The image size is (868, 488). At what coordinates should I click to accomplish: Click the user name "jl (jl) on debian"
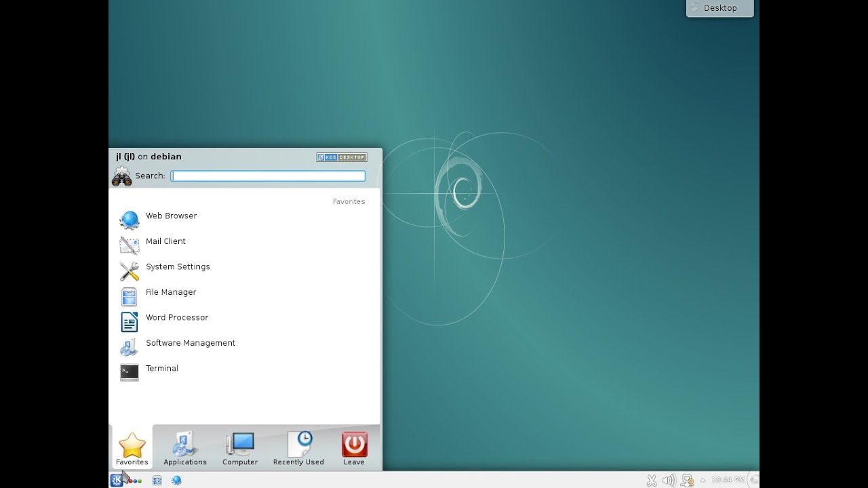tap(149, 157)
